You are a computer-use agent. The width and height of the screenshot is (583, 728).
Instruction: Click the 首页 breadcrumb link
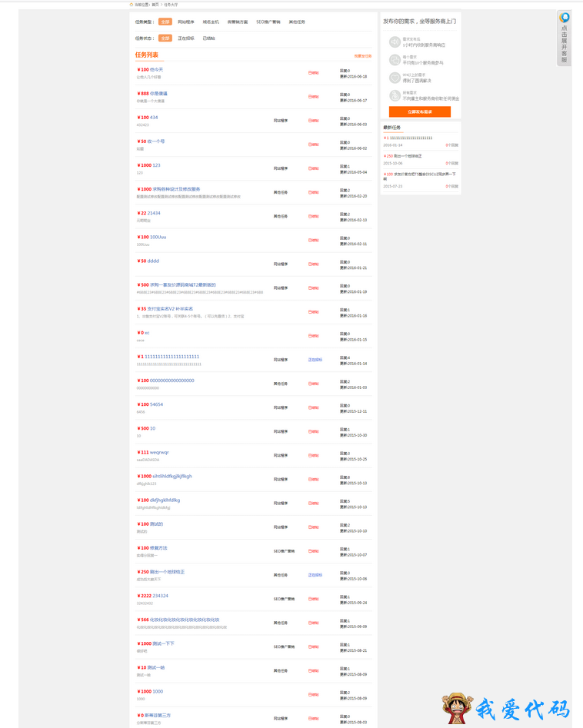point(155,5)
